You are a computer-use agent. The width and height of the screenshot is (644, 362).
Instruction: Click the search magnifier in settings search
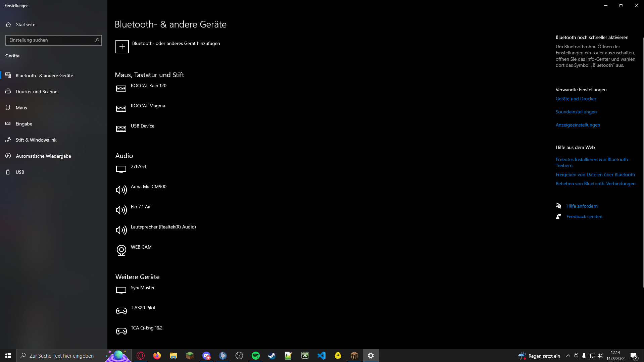point(97,40)
